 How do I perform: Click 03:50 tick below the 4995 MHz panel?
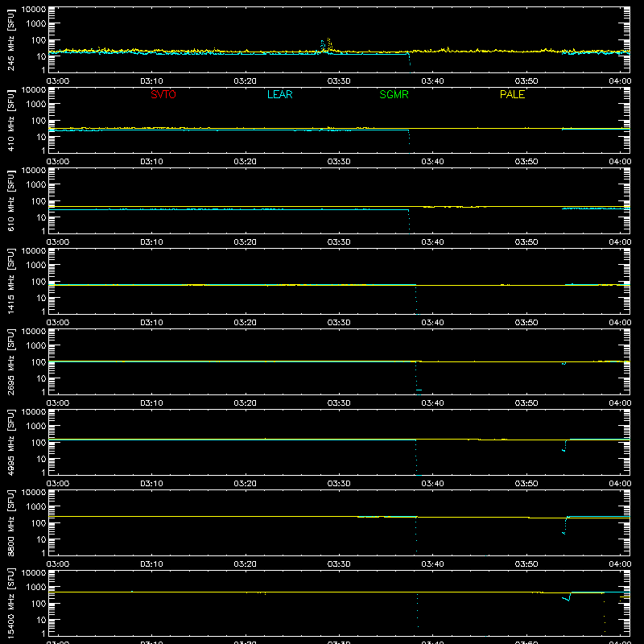click(x=526, y=484)
